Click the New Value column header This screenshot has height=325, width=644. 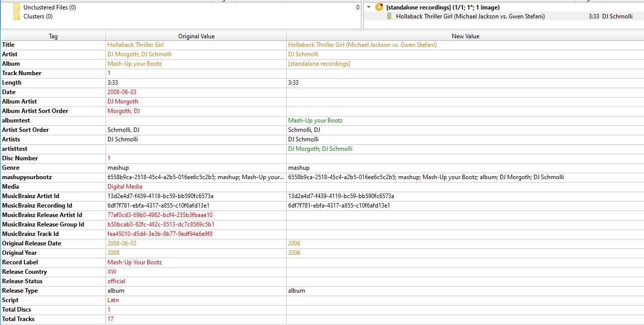point(465,36)
